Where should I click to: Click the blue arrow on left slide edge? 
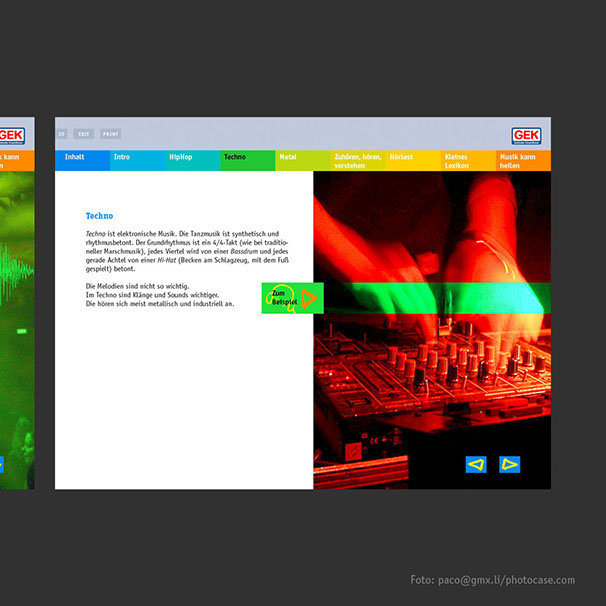click(1, 464)
